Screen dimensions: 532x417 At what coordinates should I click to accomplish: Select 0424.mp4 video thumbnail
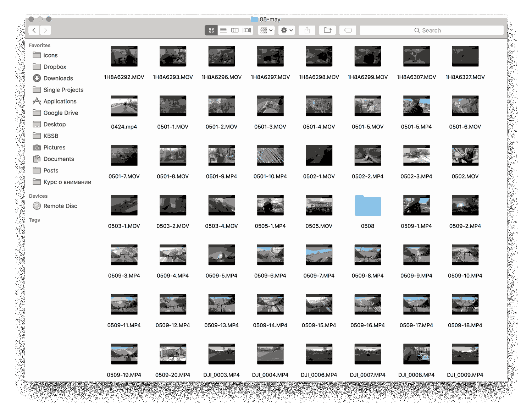click(x=124, y=106)
